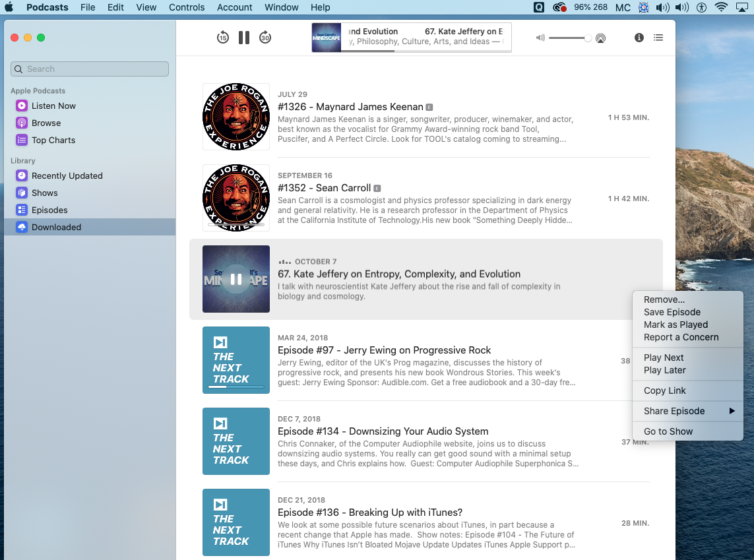The height and width of the screenshot is (560, 754).
Task: Click the Downloaded cloud icon
Action: click(x=22, y=228)
